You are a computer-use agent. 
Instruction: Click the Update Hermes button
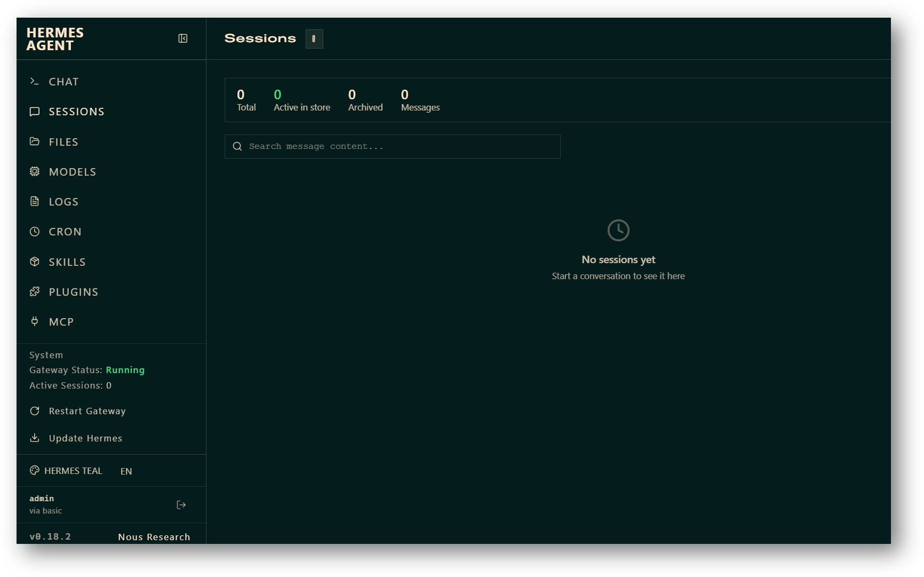[111, 438]
